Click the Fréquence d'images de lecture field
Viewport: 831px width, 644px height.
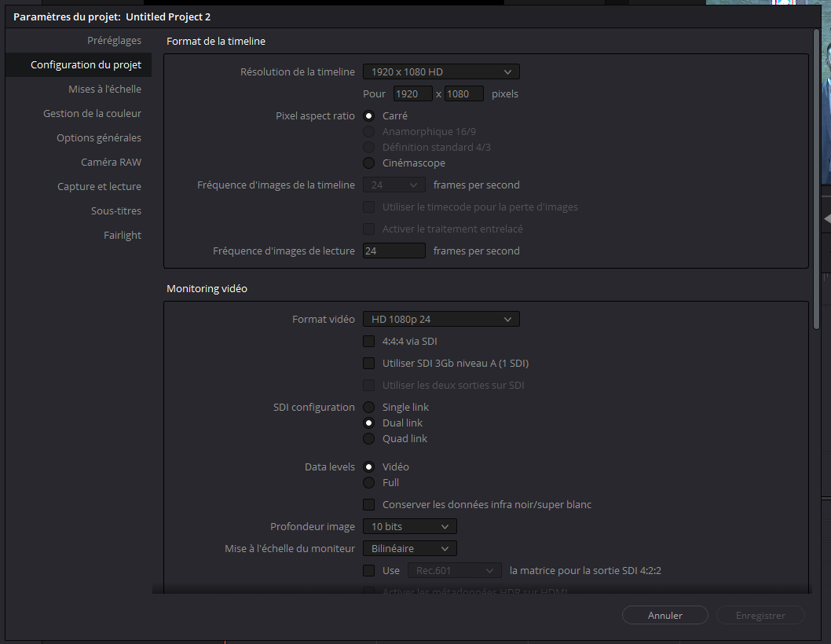(394, 251)
